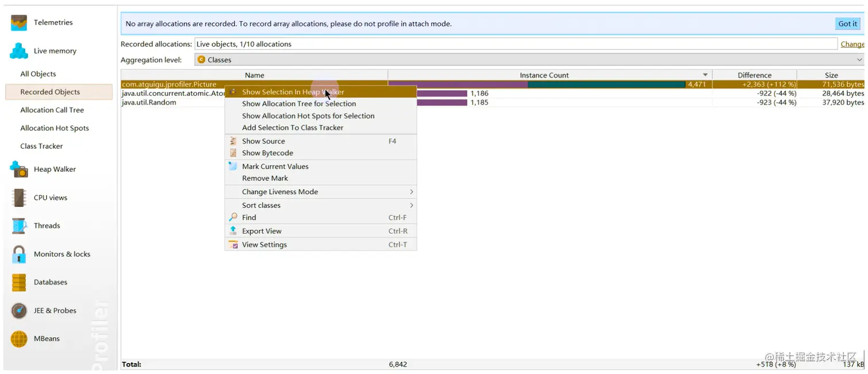This screenshot has width=868, height=374.
Task: Click the Show Bytecode icon in menu
Action: point(233,153)
